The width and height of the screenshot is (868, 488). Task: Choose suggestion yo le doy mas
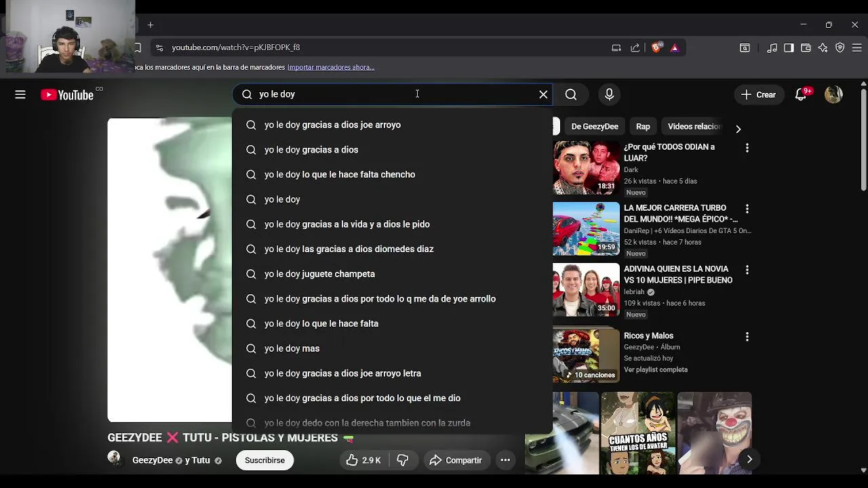click(393, 348)
